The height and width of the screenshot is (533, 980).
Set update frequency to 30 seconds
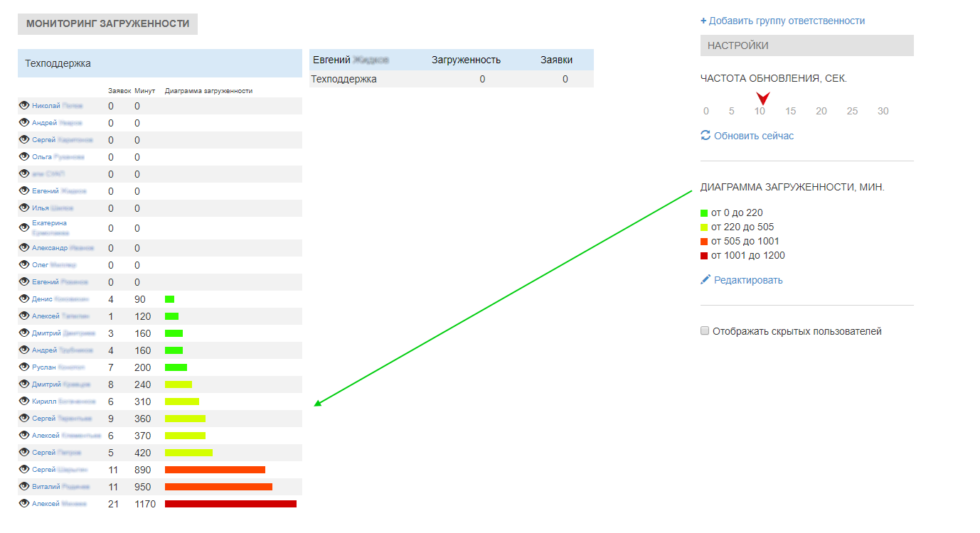(883, 111)
